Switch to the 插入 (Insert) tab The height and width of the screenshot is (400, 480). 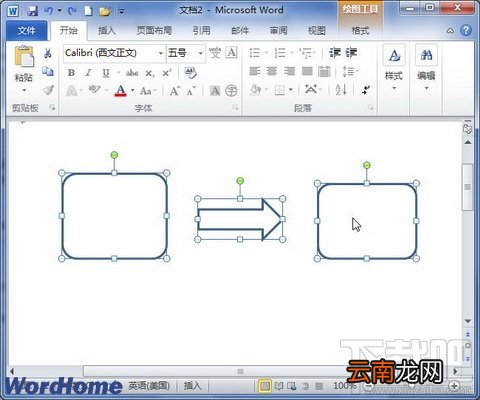point(107,31)
